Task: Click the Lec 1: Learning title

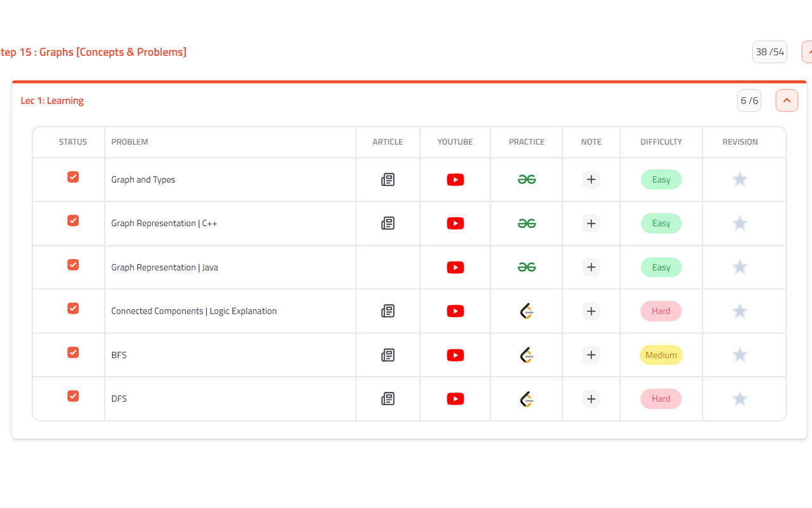Action: point(52,100)
